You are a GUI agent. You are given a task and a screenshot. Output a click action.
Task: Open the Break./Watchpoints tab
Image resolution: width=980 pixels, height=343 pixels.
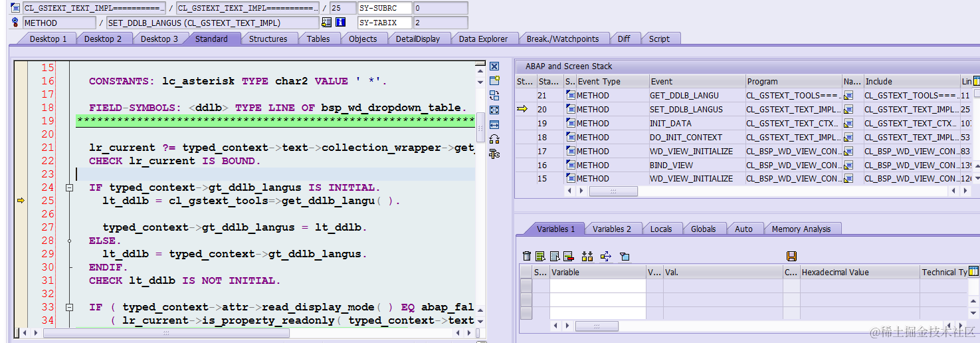click(x=563, y=39)
